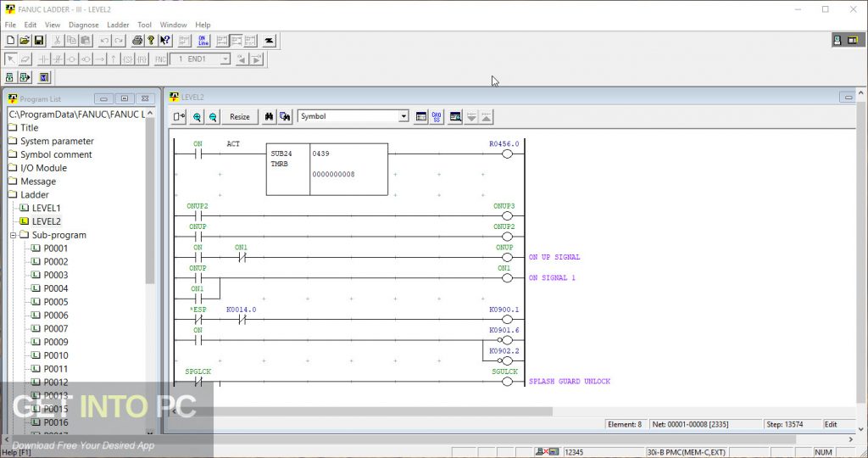The image size is (868, 458).
Task: Click the load from PMC icon
Action: click(9, 77)
